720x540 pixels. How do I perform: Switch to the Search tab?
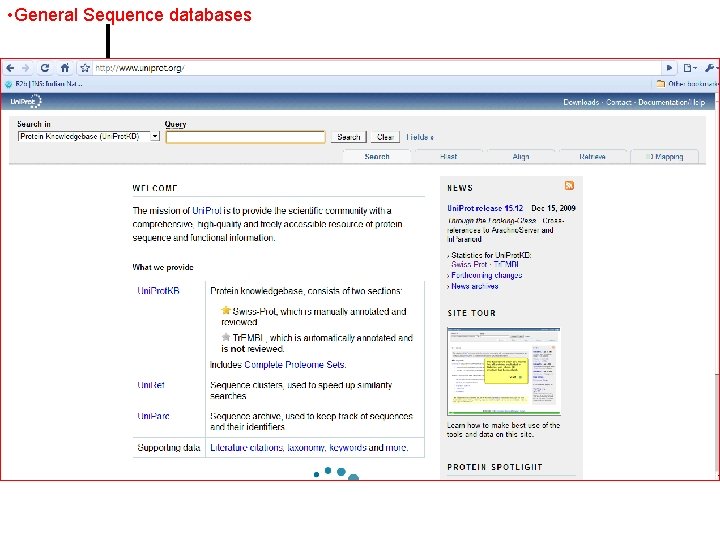[x=377, y=156]
